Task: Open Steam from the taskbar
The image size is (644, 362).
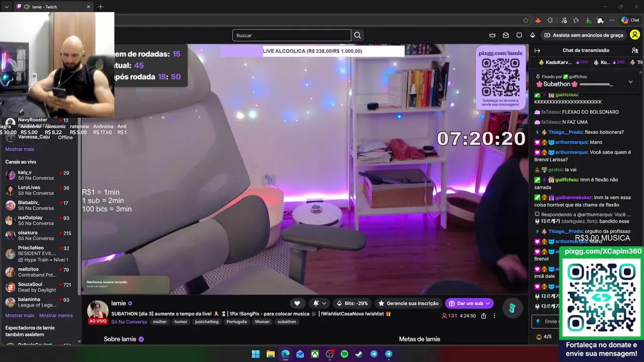Action: pyautogui.click(x=359, y=354)
